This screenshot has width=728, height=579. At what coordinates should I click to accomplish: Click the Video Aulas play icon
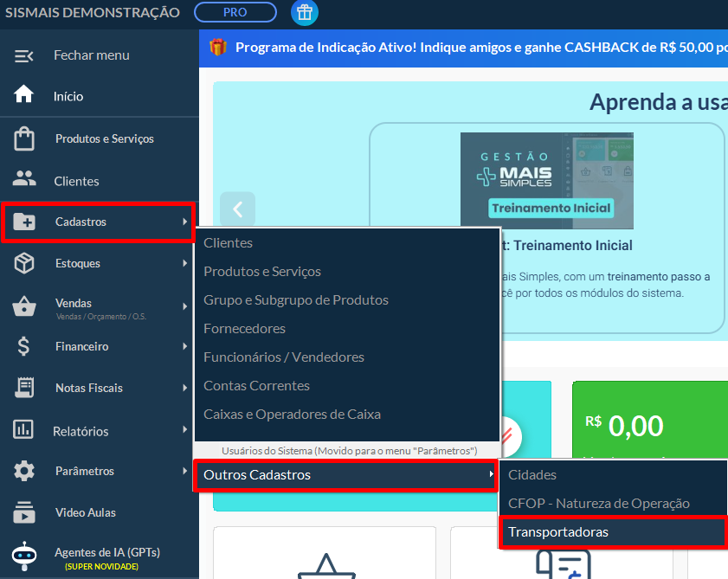coord(24,512)
